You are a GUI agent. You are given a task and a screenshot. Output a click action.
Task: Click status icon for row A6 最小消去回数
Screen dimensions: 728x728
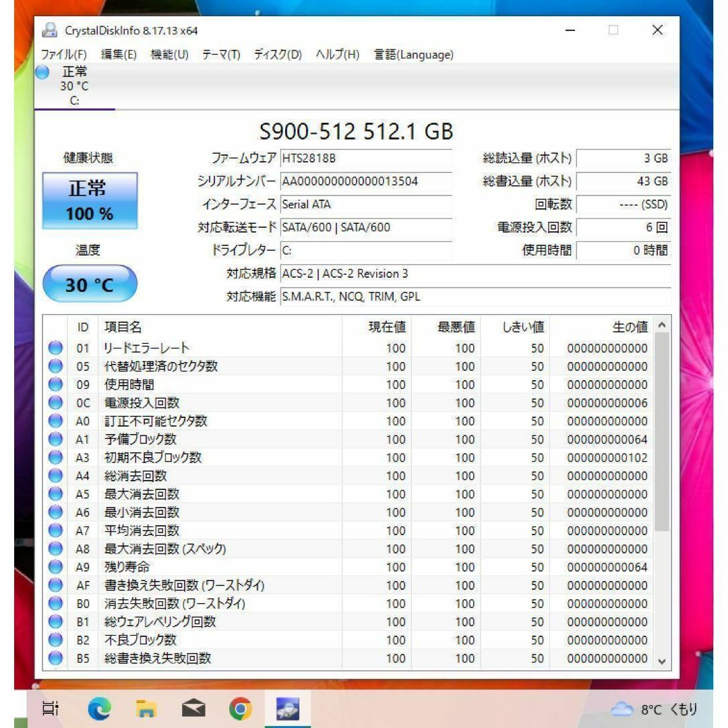[x=55, y=512]
